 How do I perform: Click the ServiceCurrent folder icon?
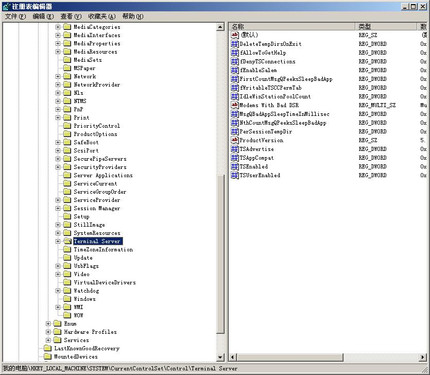[x=68, y=183]
